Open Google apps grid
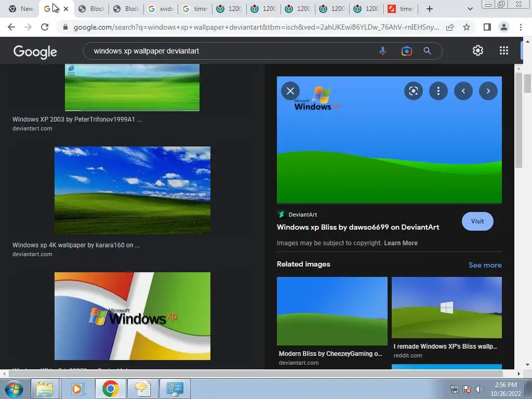The width and height of the screenshot is (532, 399). [504, 50]
